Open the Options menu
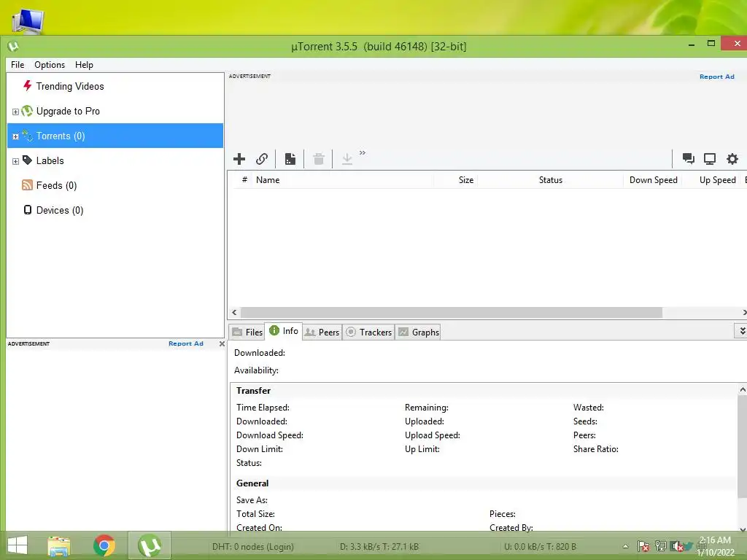 (50, 65)
